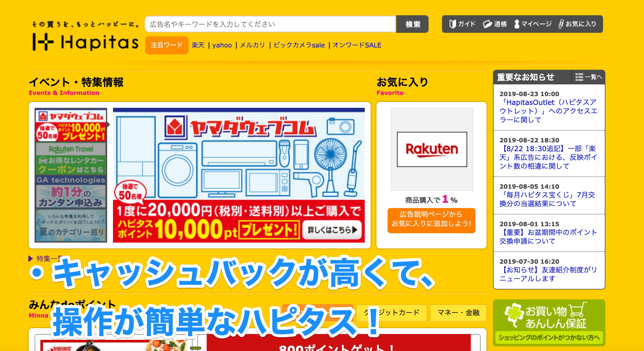Focus the keyword search input field

tap(270, 24)
